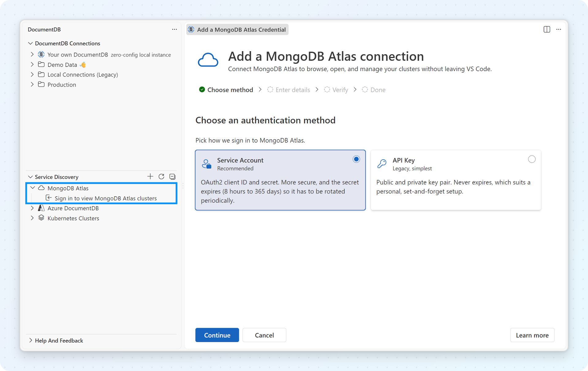Select the Service Account radio button
This screenshot has height=371, width=588.
click(x=356, y=159)
